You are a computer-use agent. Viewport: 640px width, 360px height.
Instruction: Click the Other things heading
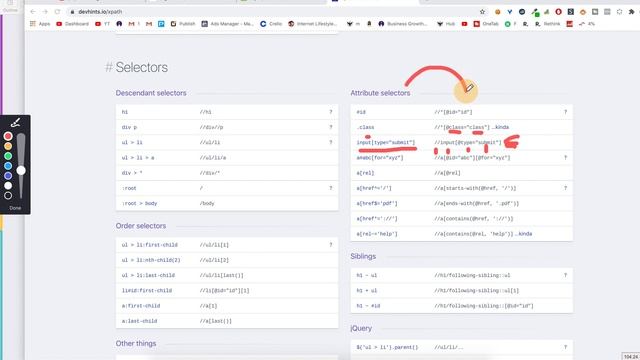[x=136, y=343]
